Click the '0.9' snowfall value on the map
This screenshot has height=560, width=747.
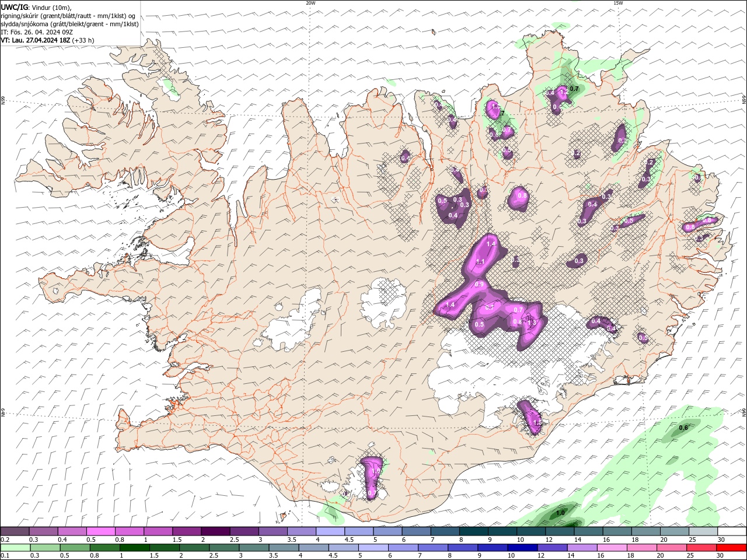tap(479, 284)
